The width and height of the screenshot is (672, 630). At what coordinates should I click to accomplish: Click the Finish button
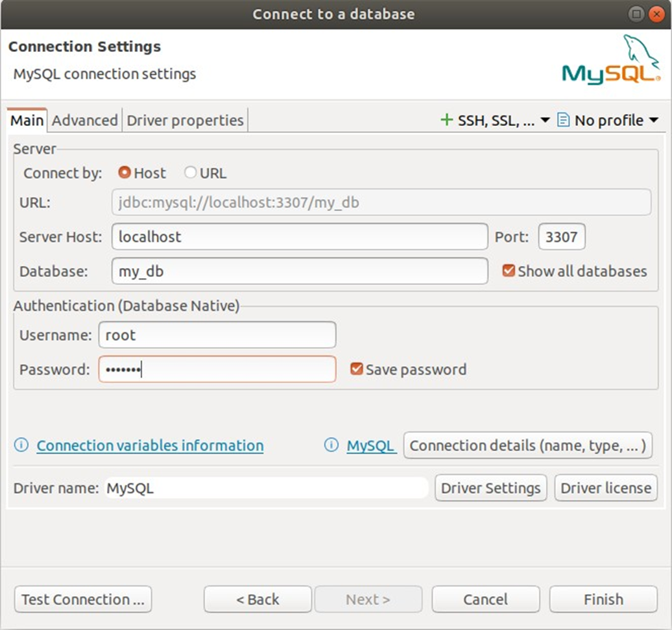coord(603,599)
